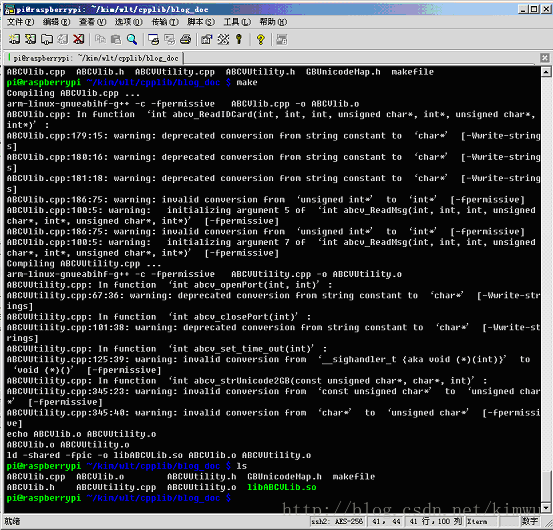Click the 数字 status bar indicator
Viewport: 553px width, 530px height.
[x=530, y=521]
